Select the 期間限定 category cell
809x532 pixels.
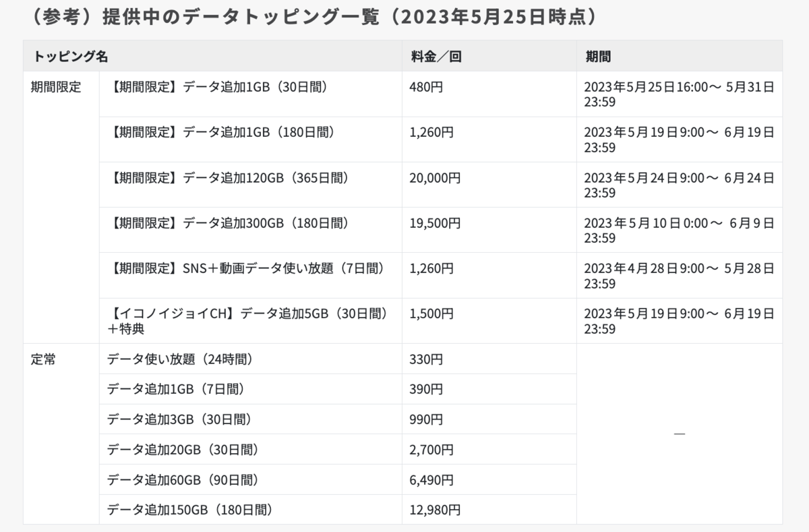[56, 88]
